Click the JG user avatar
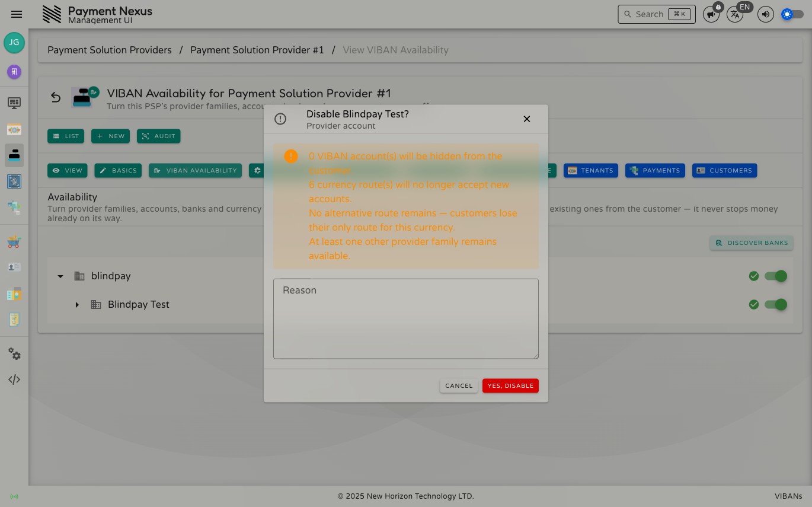The image size is (812, 507). click(14, 43)
